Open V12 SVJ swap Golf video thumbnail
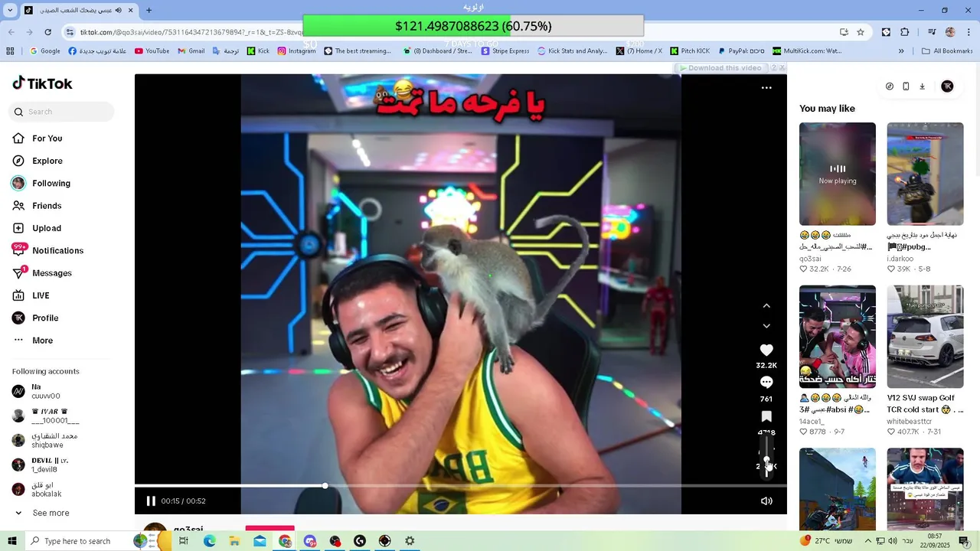 pyautogui.click(x=925, y=337)
